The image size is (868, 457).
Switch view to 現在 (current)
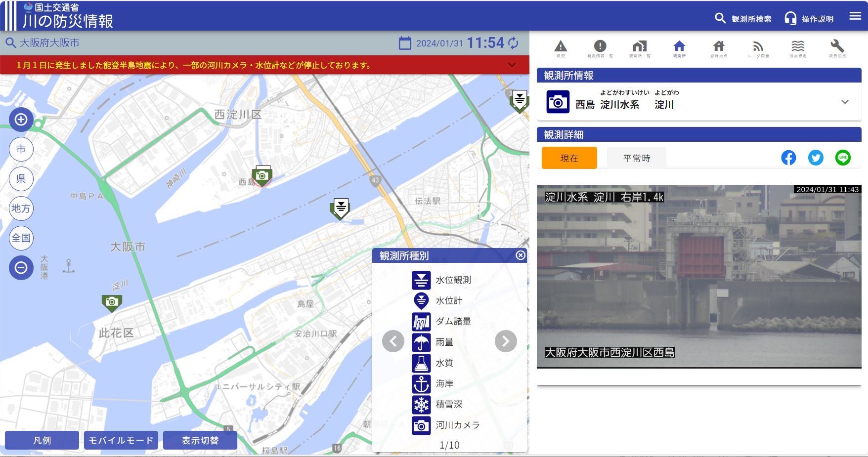569,158
